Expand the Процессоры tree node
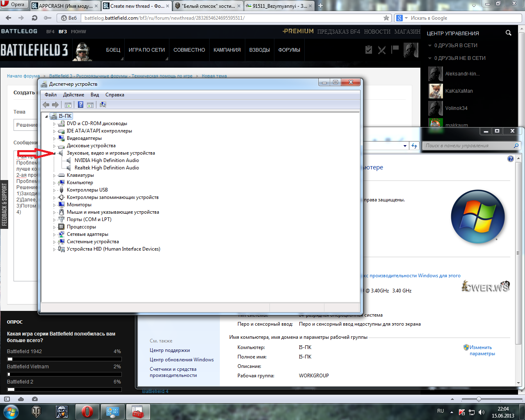The width and height of the screenshot is (525, 420). [54, 227]
